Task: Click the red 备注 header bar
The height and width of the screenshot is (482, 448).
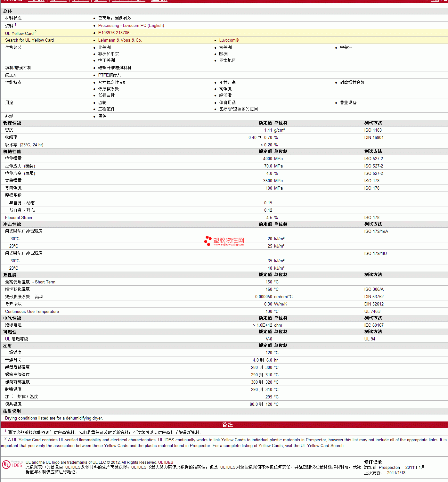Action: click(x=224, y=425)
